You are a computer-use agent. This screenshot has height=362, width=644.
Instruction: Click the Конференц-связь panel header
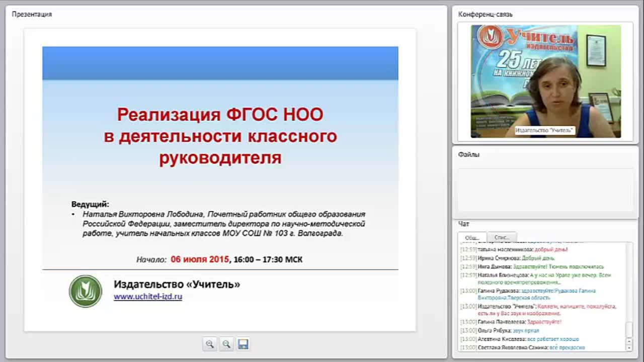[x=485, y=14]
